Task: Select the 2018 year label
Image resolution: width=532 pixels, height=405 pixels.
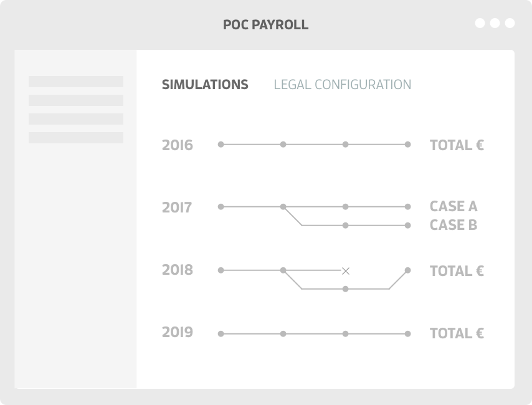Action: pos(178,270)
